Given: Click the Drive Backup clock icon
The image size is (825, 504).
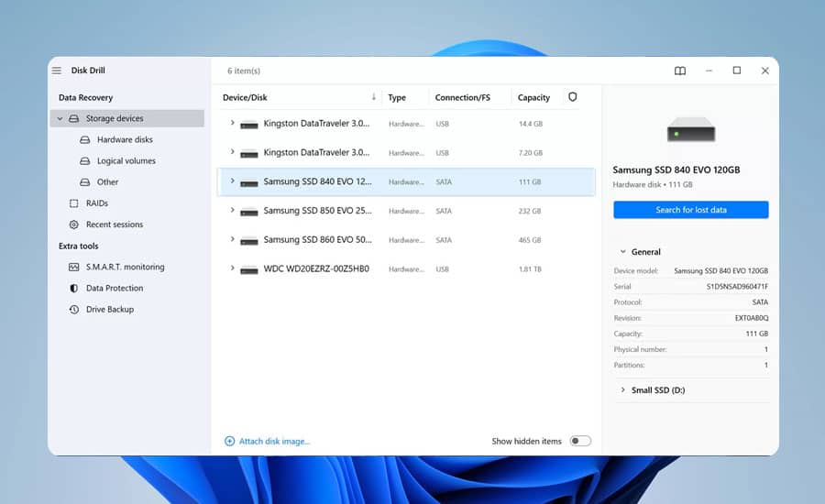Looking at the screenshot, I should point(73,310).
